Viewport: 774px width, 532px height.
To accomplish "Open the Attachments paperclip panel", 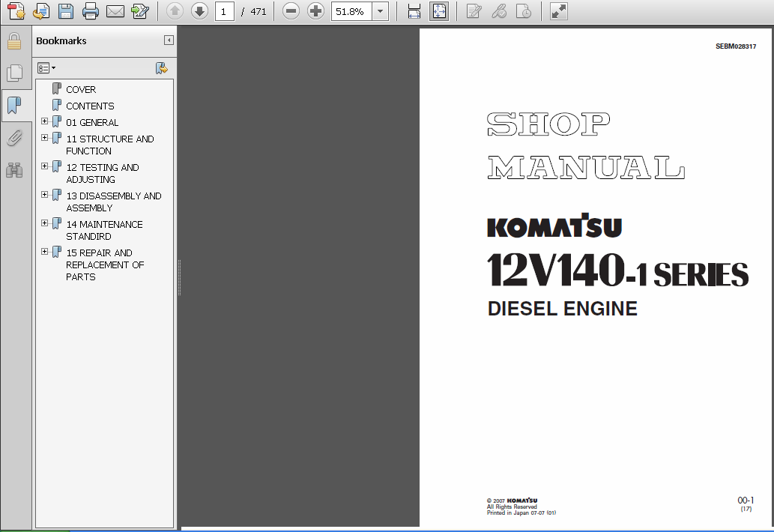I will click(x=14, y=138).
